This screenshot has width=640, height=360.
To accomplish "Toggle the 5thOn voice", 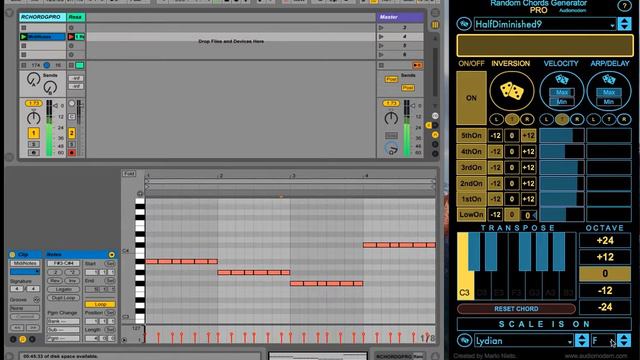I will 471,136.
